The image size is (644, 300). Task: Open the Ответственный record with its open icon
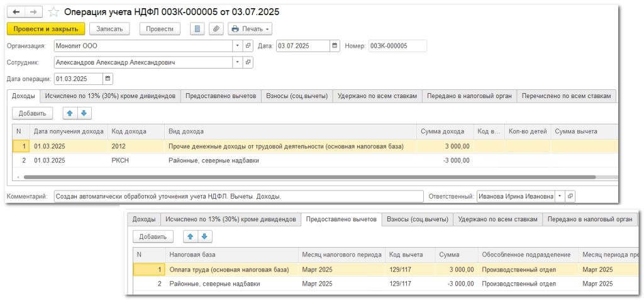(x=570, y=196)
